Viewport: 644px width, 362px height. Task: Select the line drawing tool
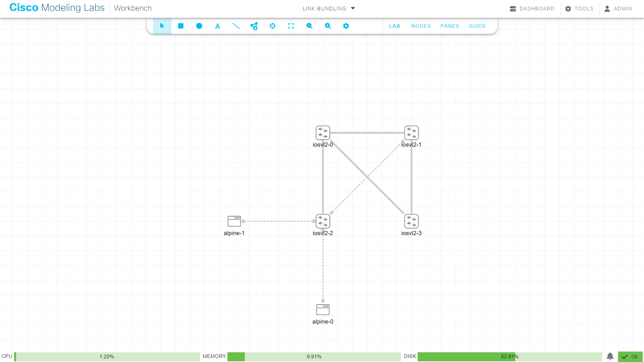click(236, 26)
